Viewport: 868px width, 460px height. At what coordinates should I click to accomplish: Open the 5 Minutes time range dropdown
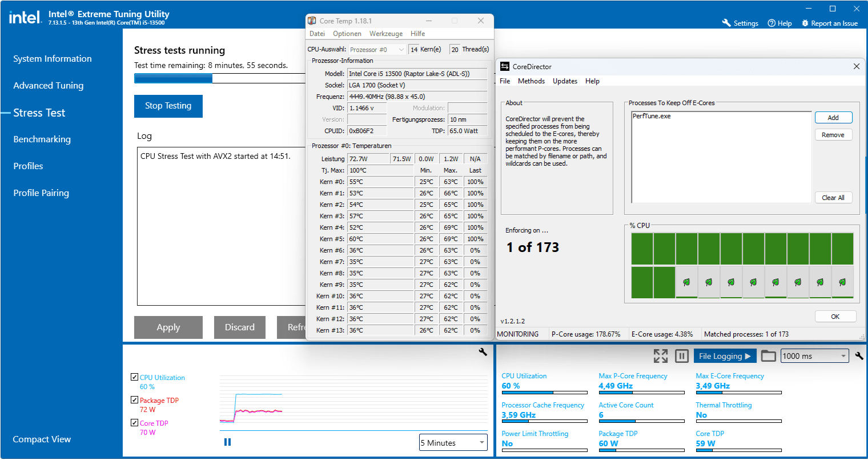(453, 443)
